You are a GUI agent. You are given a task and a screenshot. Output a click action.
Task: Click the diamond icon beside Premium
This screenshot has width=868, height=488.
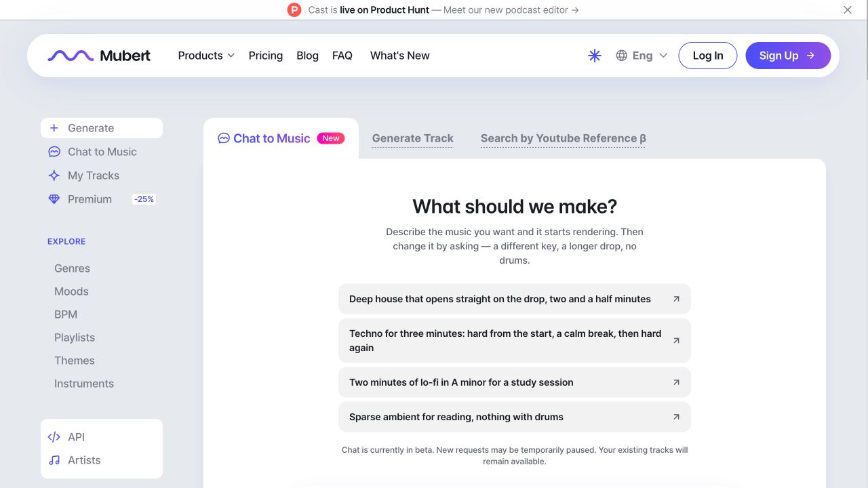(x=54, y=199)
